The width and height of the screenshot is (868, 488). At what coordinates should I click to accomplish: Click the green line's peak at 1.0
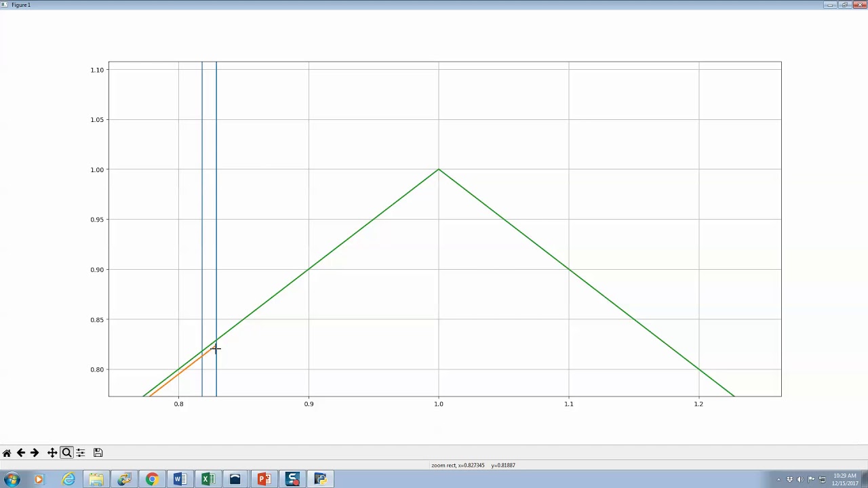(x=439, y=169)
